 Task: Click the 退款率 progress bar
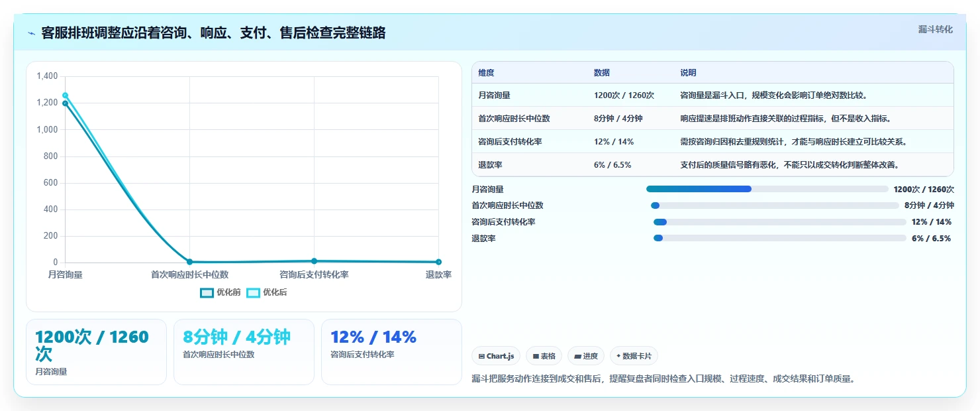(779, 239)
